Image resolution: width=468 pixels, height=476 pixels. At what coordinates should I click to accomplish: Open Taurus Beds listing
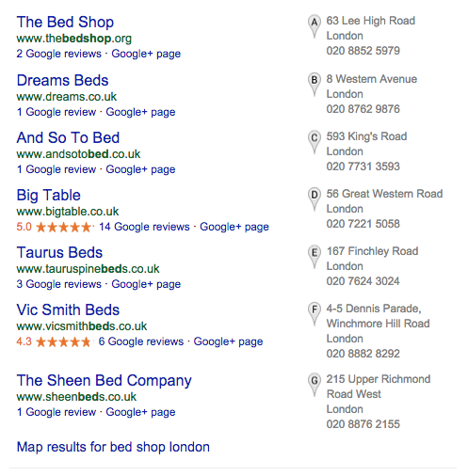coord(59,252)
